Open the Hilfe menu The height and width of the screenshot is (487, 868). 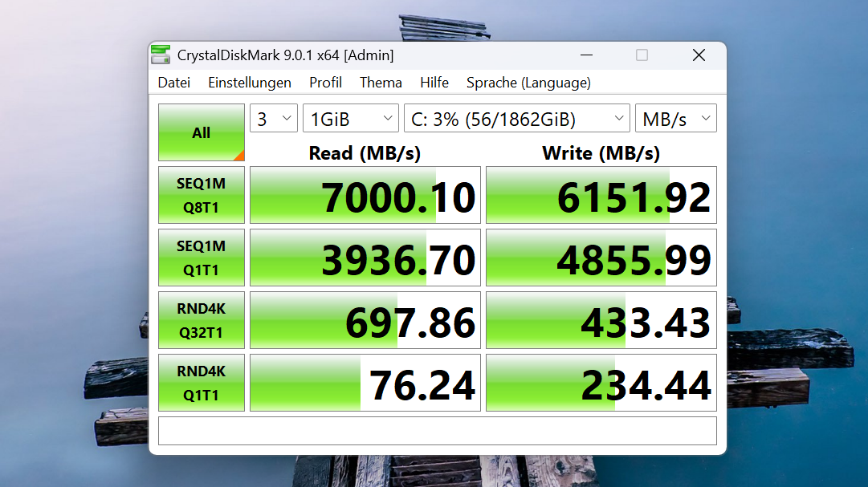[x=434, y=82]
